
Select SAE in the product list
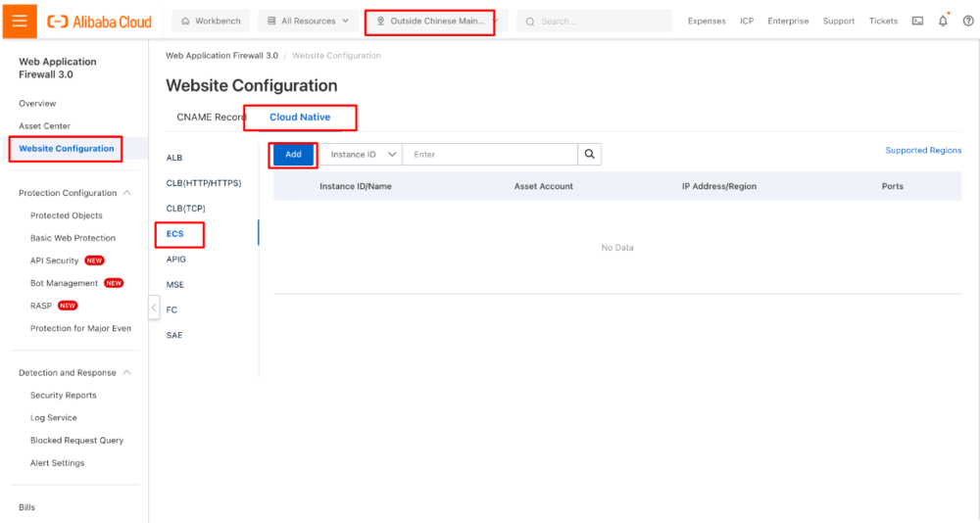[x=174, y=335]
